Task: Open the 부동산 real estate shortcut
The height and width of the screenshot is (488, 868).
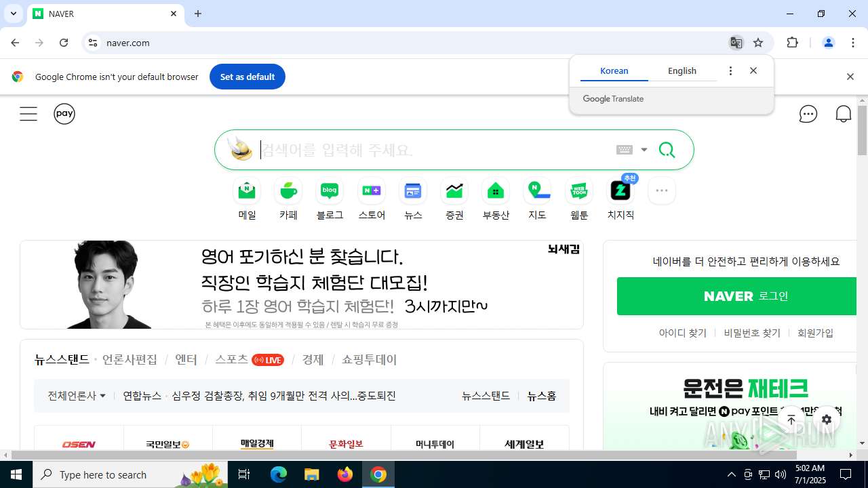Action: point(496,199)
